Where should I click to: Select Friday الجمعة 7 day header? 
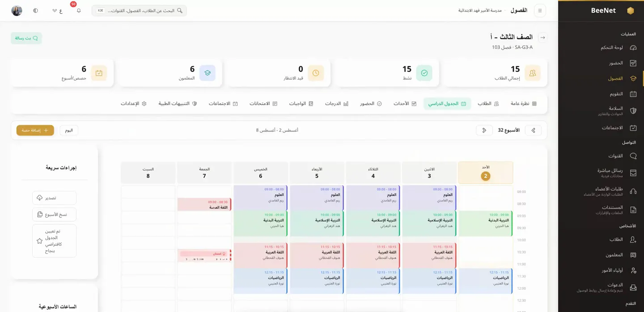click(204, 173)
